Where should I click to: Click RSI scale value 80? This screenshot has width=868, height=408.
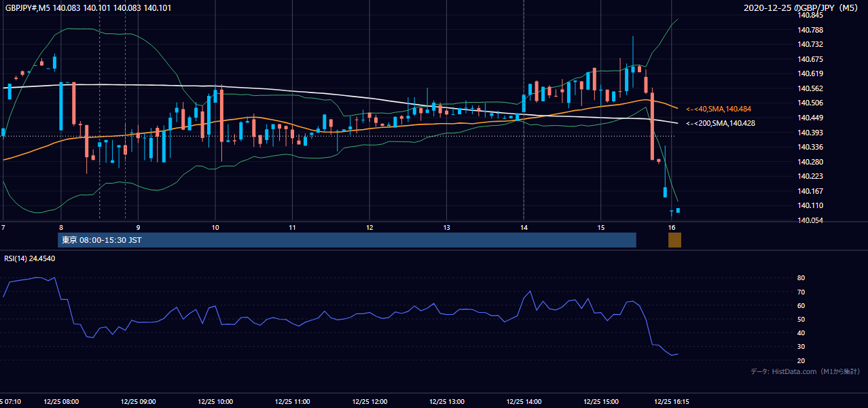coord(801,278)
